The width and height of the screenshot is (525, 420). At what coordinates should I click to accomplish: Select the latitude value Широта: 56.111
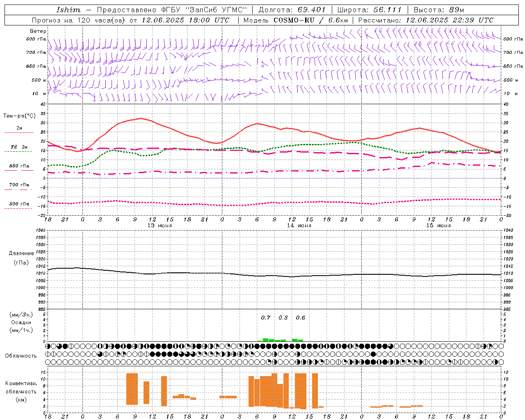tap(369, 10)
